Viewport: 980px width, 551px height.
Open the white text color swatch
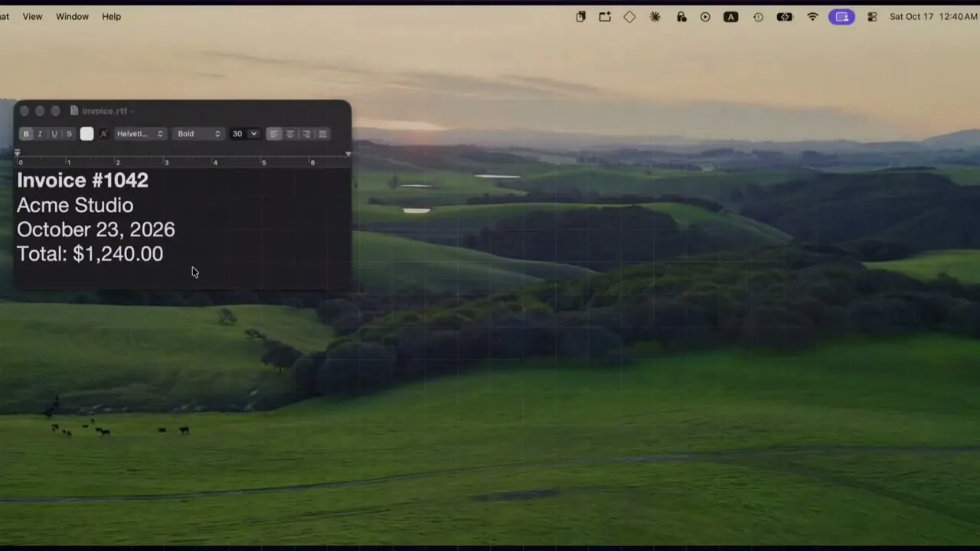tap(87, 134)
